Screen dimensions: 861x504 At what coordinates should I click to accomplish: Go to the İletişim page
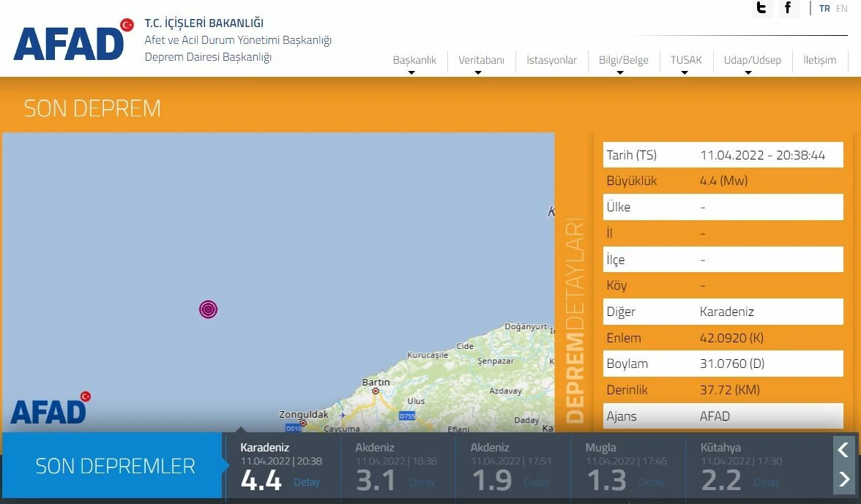pyautogui.click(x=819, y=61)
